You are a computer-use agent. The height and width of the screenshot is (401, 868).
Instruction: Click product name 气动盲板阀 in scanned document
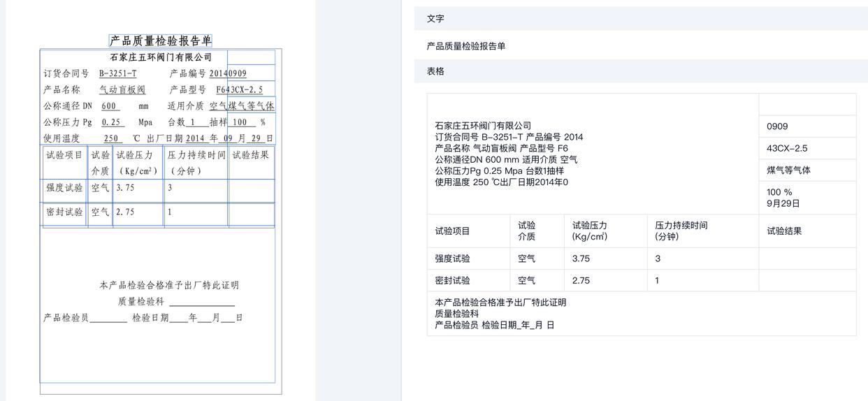point(122,89)
